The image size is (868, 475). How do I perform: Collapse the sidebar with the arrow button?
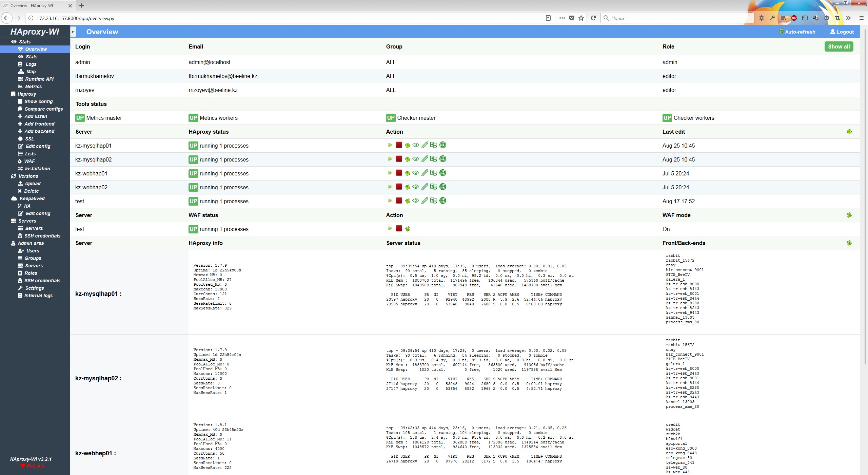[73, 32]
